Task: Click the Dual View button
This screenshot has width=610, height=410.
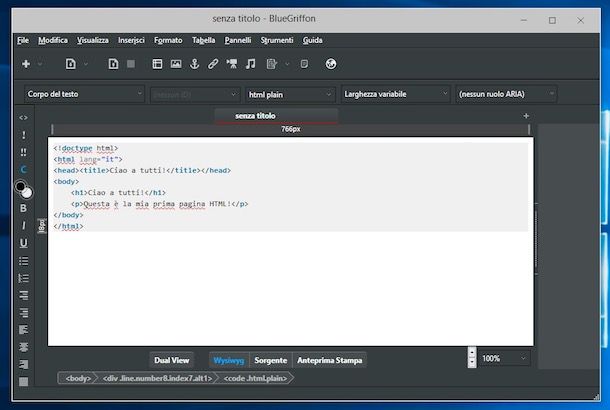Action: tap(172, 360)
